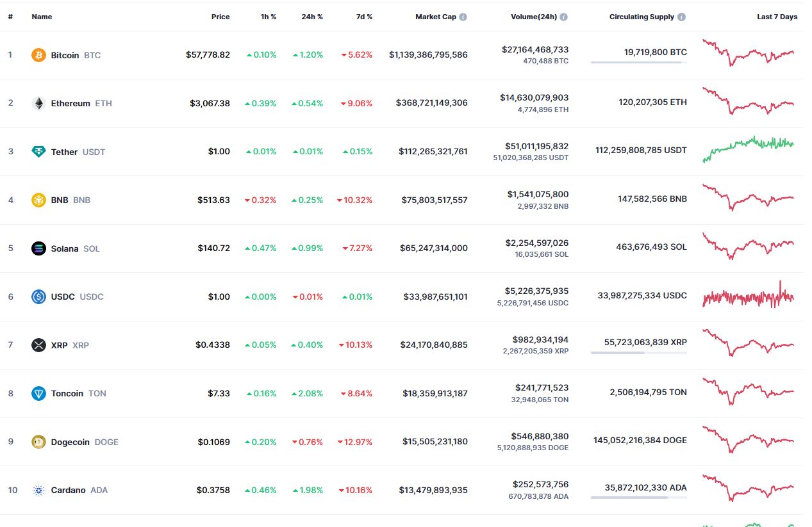Open the Toncoin name link

(x=67, y=393)
